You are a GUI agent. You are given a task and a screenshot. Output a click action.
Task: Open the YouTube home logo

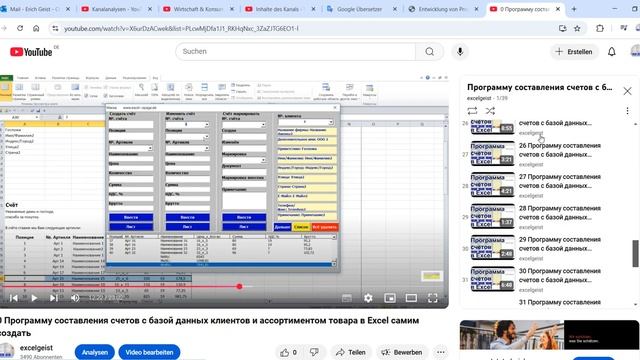[x=31, y=52]
